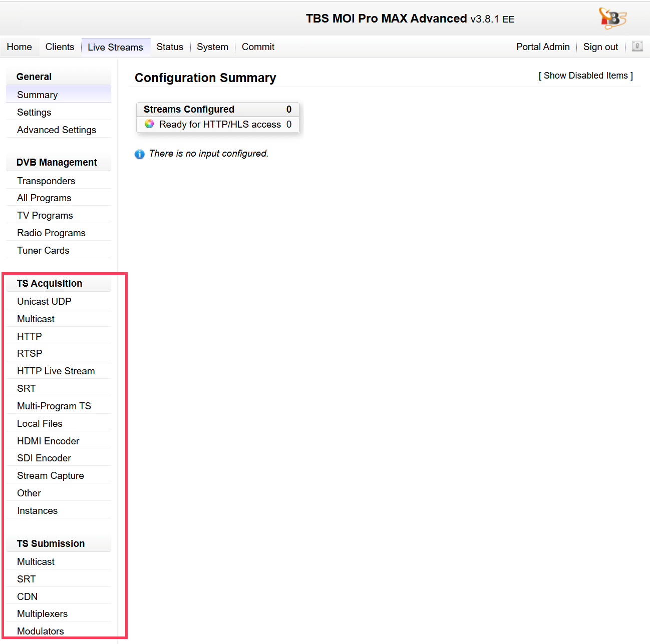
Task: Switch to the Status menu
Action: click(170, 47)
